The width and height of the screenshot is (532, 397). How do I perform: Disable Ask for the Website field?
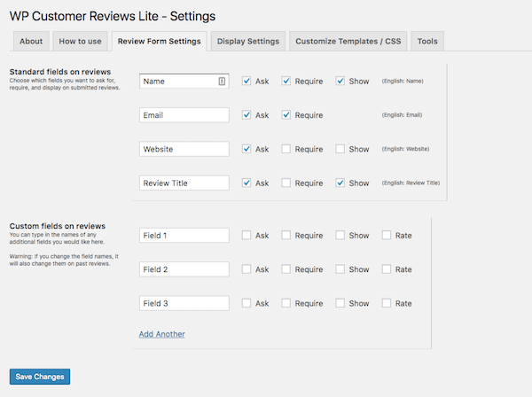tap(246, 149)
